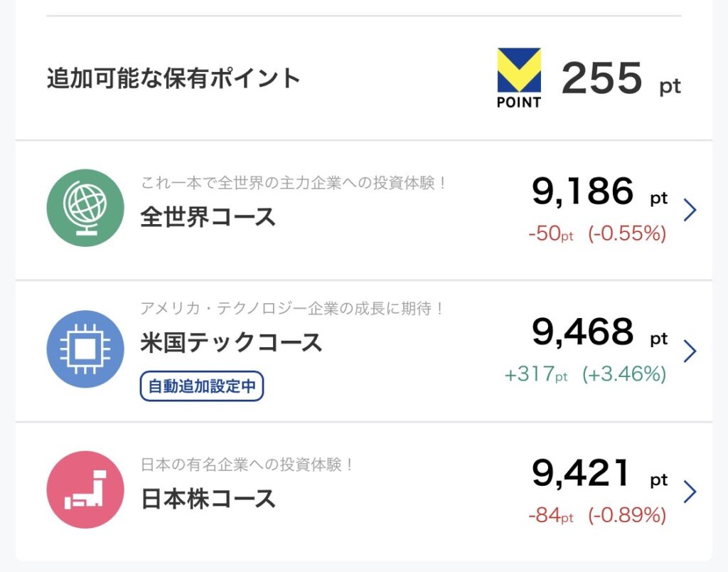The height and width of the screenshot is (572, 728).
Task: Open the 米国テックコース course title
Action: (x=231, y=343)
